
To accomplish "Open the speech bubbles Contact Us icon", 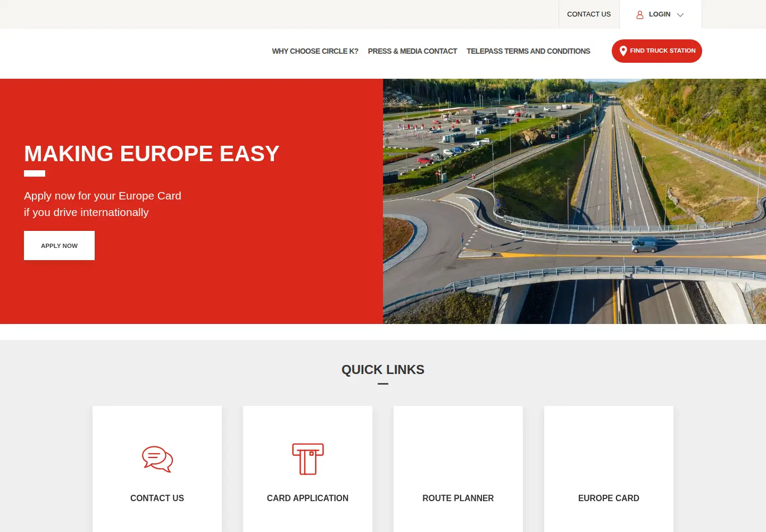I will [157, 459].
